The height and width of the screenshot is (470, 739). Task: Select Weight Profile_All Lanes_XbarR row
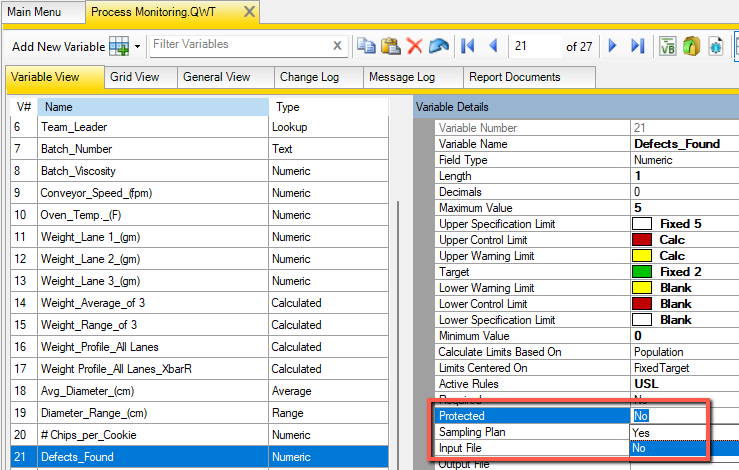pos(199,369)
